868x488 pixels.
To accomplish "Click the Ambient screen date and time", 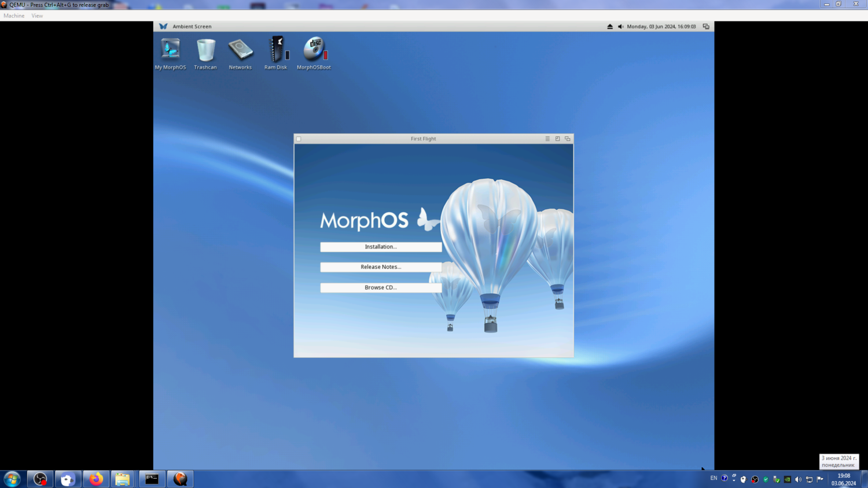I will coord(661,27).
